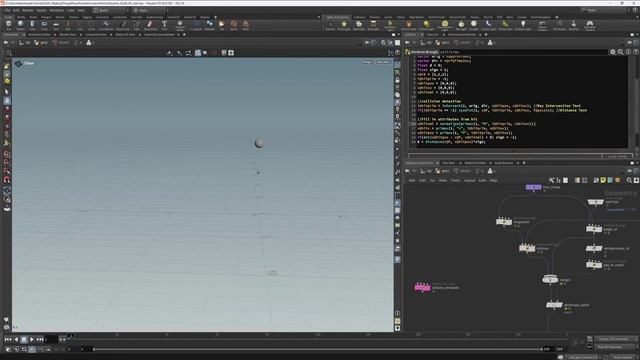Screen dimensions: 640x360
Task: Select the Tube shelf tool
Action: pos(32,25)
